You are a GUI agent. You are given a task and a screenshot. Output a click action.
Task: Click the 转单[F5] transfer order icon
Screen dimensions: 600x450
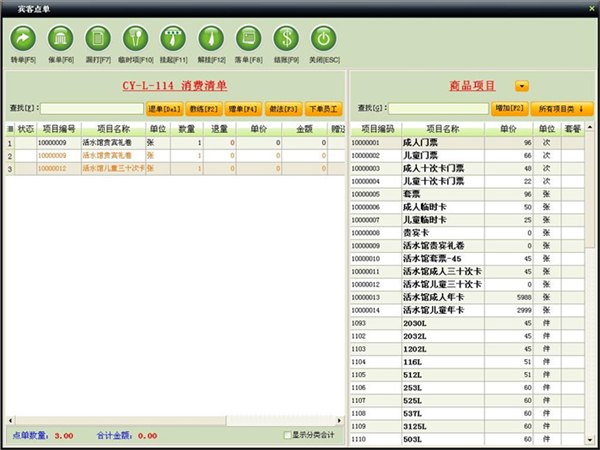23,39
